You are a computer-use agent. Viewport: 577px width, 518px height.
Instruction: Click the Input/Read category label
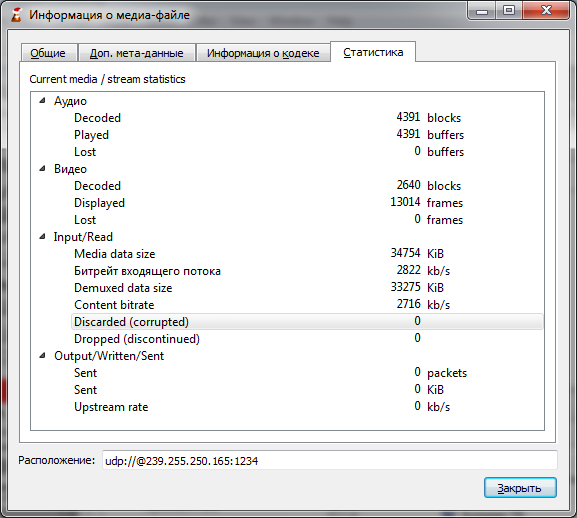[83, 237]
